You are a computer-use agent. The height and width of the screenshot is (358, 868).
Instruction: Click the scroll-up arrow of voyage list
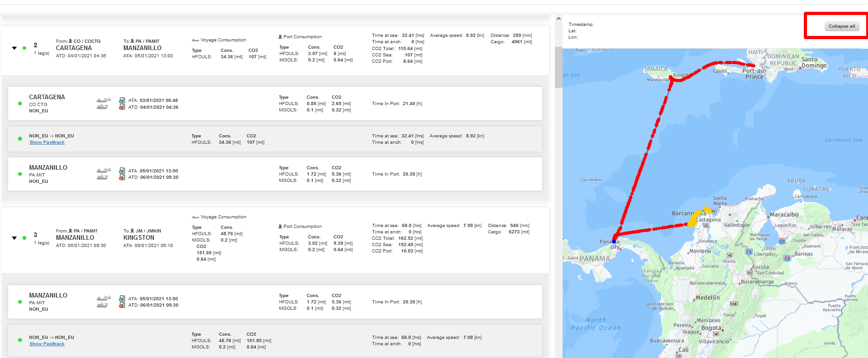tap(558, 19)
